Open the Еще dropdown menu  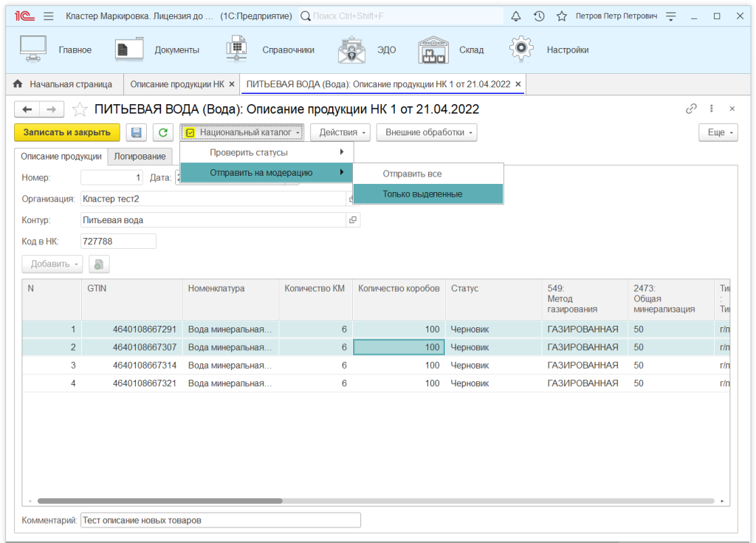pyautogui.click(x=718, y=132)
